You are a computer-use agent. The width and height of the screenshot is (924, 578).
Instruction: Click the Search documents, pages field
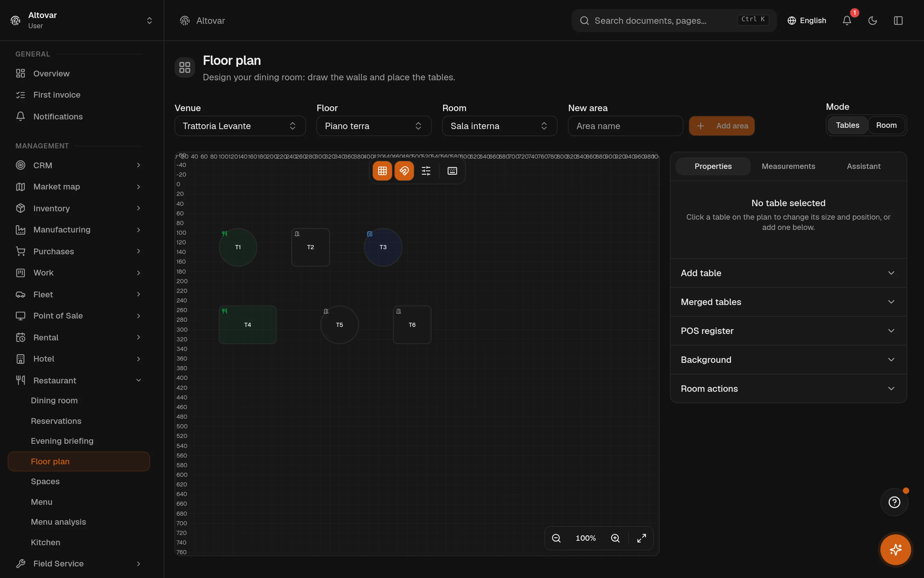pos(674,21)
